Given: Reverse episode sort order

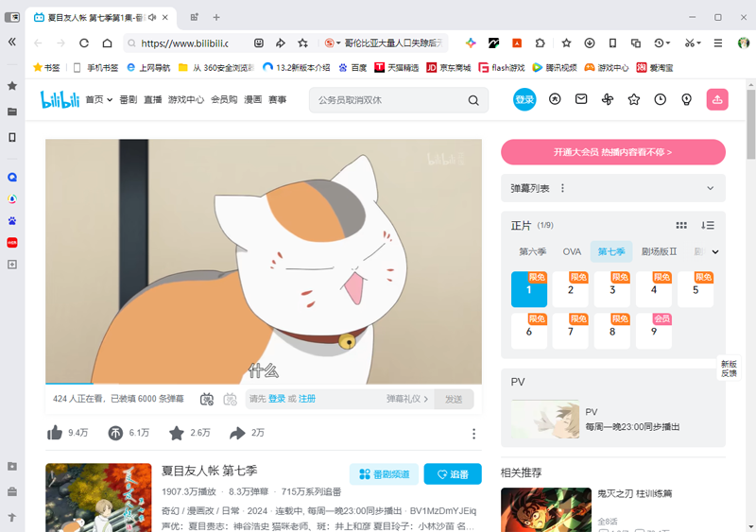Looking at the screenshot, I should (x=707, y=225).
